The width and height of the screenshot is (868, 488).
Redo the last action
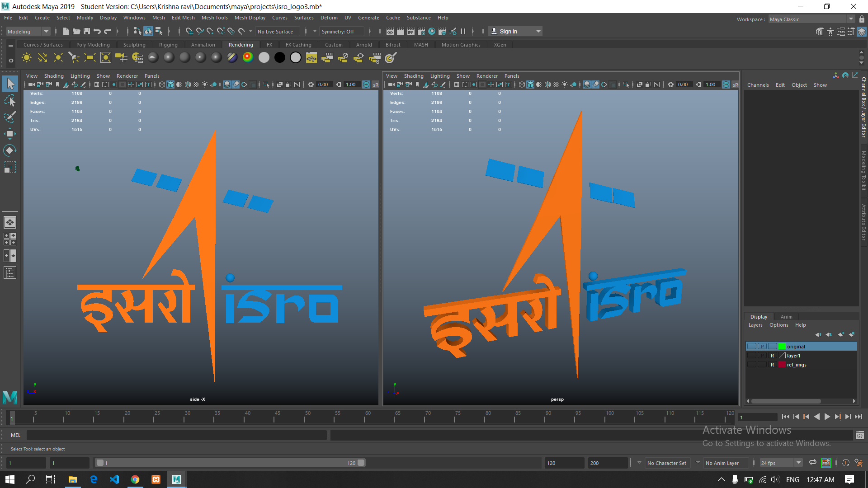[108, 31]
